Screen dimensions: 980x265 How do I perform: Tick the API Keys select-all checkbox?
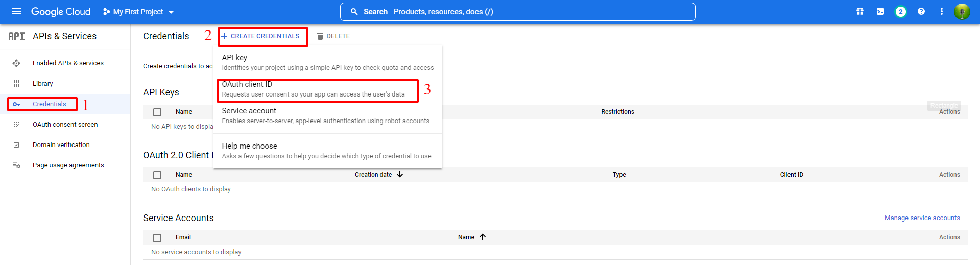point(157,112)
